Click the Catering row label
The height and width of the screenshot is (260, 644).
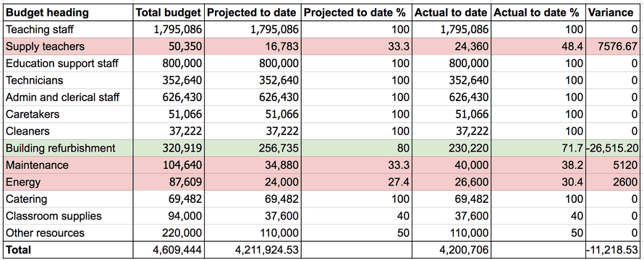coord(69,199)
